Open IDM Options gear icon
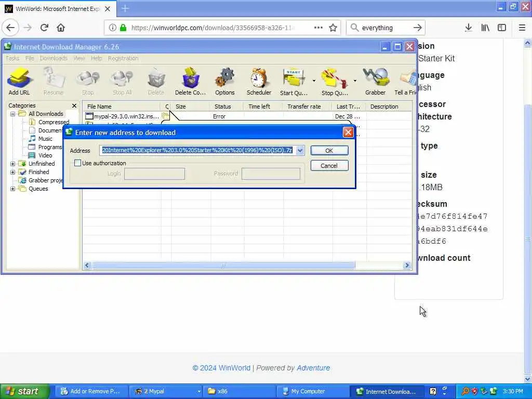 [224, 82]
